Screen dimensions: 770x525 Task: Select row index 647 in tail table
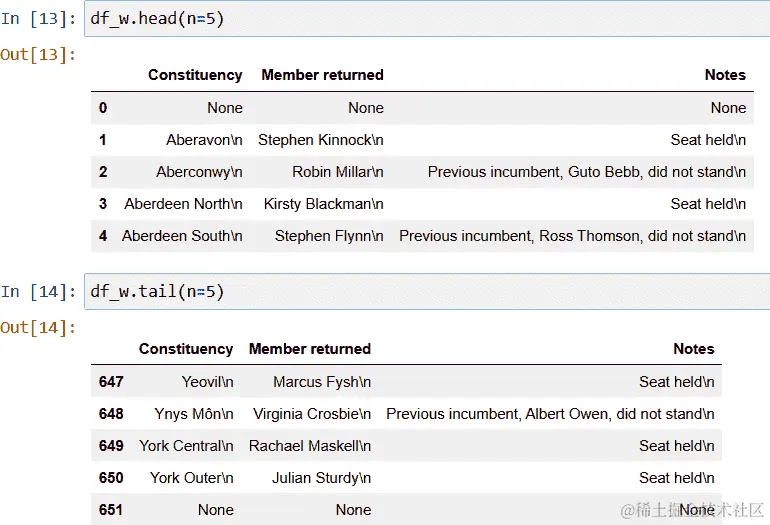pos(111,382)
